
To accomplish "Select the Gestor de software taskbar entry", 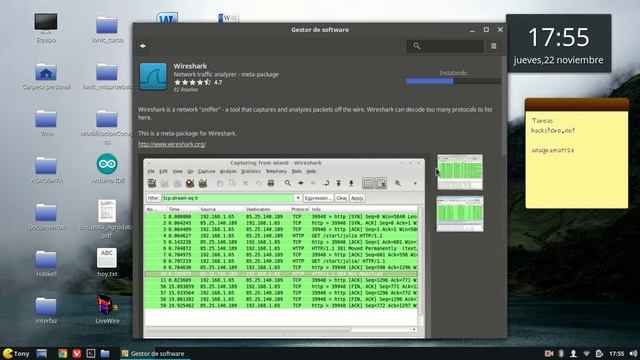I will [x=154, y=353].
